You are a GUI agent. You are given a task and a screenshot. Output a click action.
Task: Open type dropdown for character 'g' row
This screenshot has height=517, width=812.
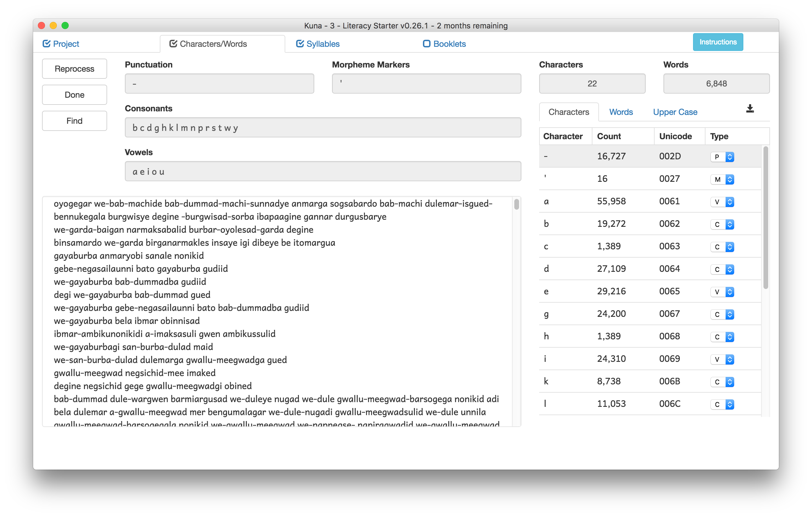722,314
